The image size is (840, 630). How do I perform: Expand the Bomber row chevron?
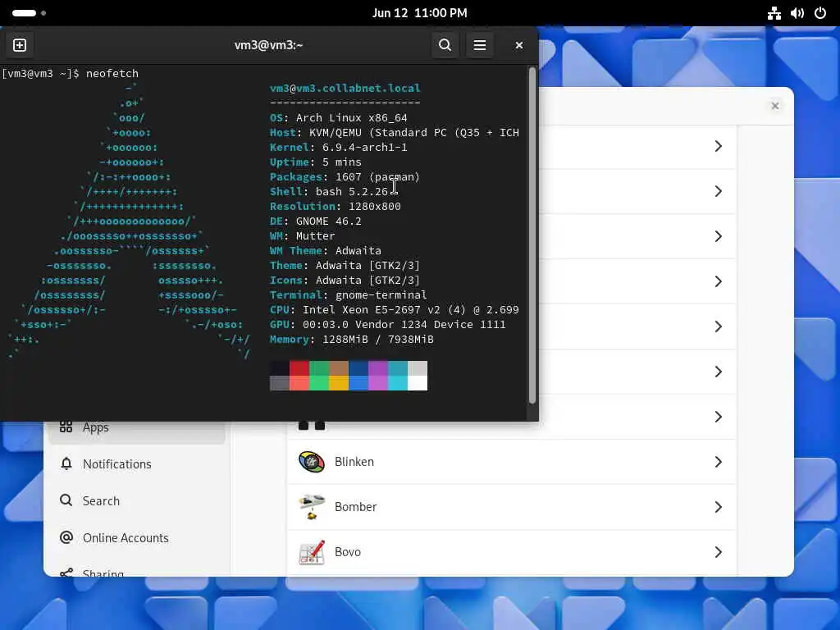pyautogui.click(x=719, y=507)
